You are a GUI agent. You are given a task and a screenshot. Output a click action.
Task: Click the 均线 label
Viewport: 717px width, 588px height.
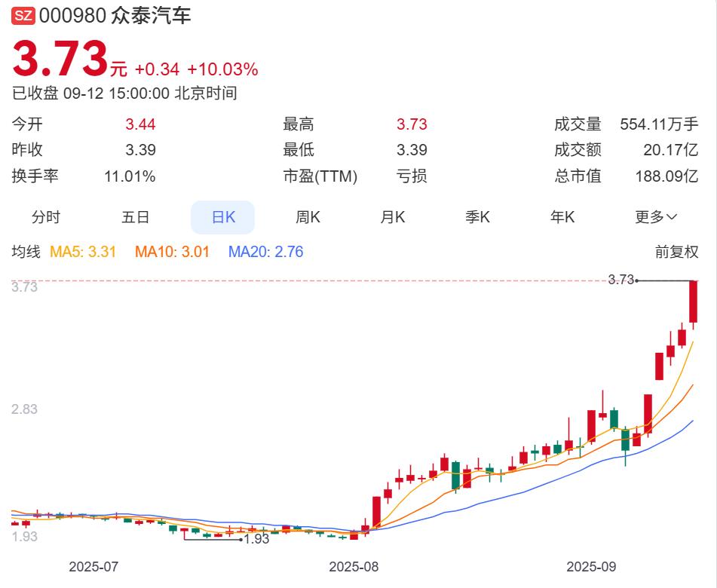tap(26, 252)
